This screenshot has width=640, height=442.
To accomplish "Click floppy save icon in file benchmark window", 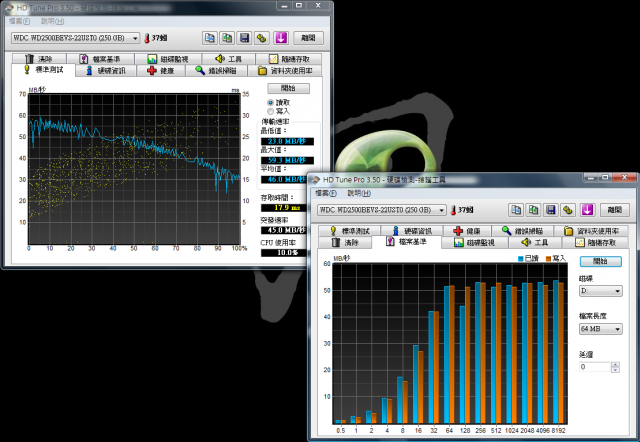I will 550,210.
